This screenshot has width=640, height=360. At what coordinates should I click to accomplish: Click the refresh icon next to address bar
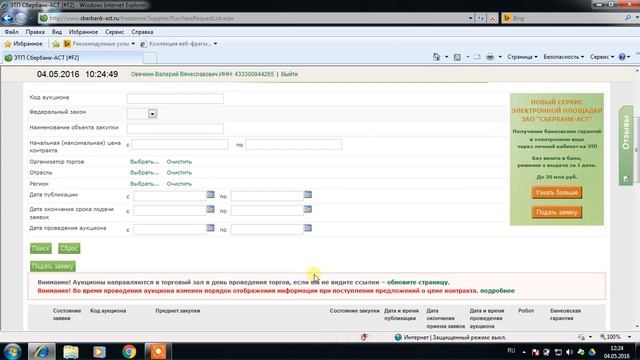click(480, 18)
